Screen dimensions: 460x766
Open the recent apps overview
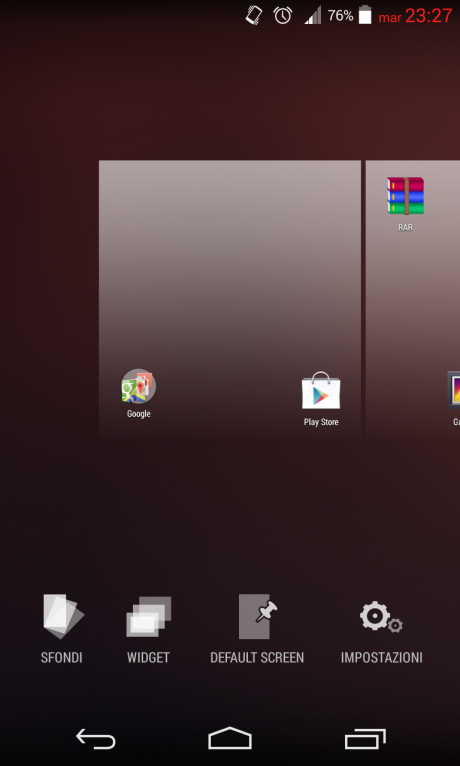[x=365, y=739]
